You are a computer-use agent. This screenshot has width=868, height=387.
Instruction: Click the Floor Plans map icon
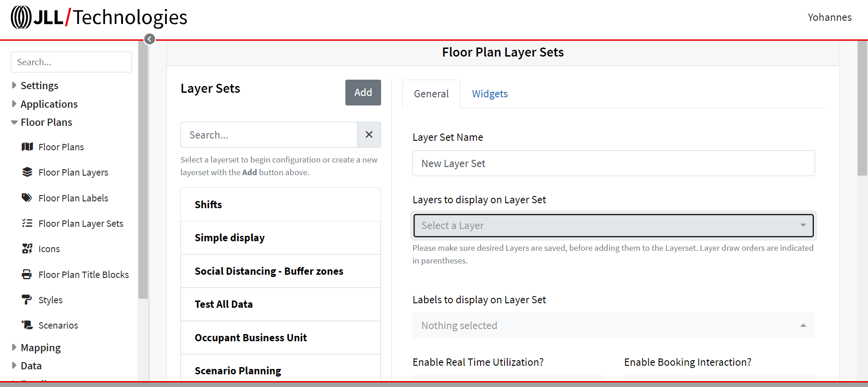27,147
